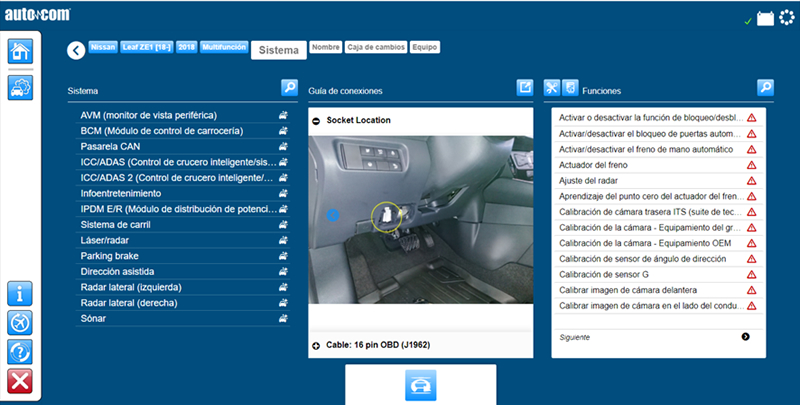Select the Nissan breadcrumb tab
This screenshot has height=405, width=800.
102,47
